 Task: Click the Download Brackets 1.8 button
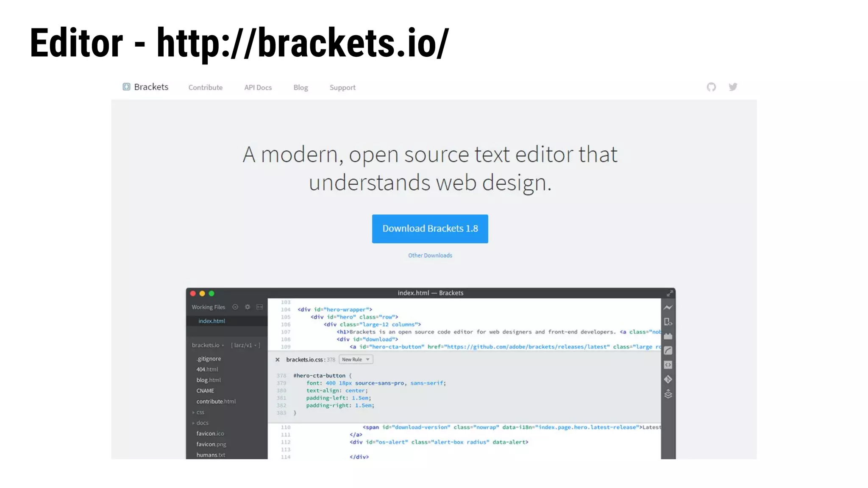tap(430, 229)
